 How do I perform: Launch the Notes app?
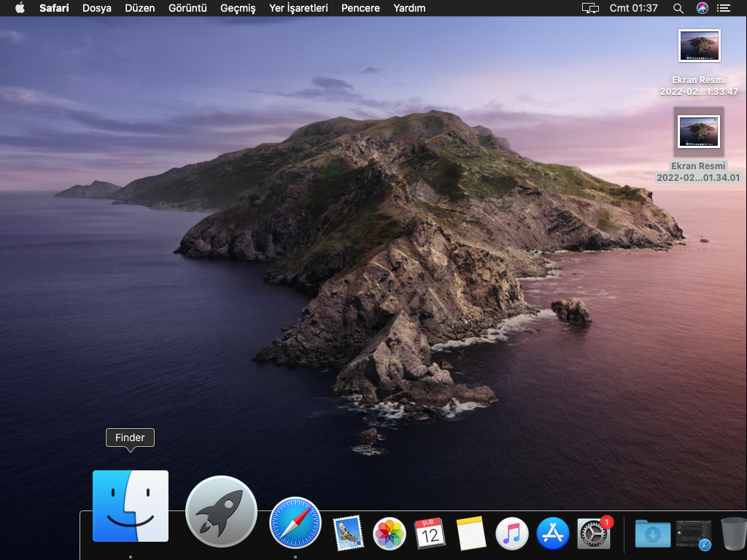click(471, 534)
